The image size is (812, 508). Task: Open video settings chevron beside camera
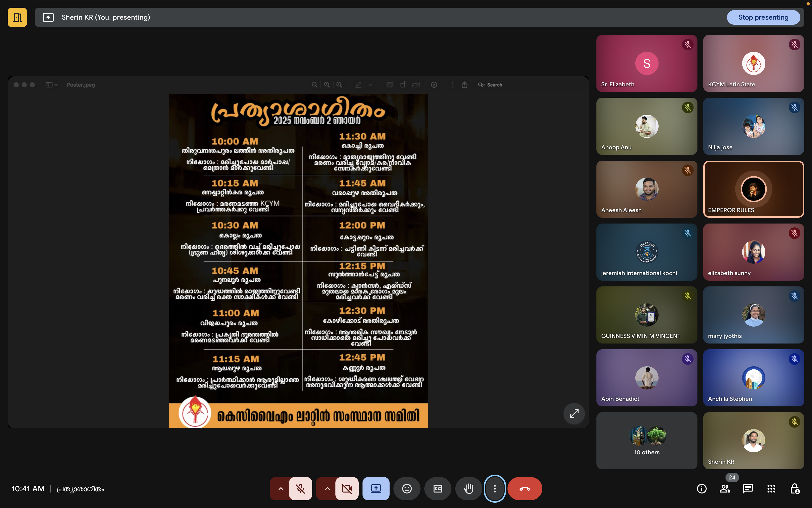click(x=327, y=488)
